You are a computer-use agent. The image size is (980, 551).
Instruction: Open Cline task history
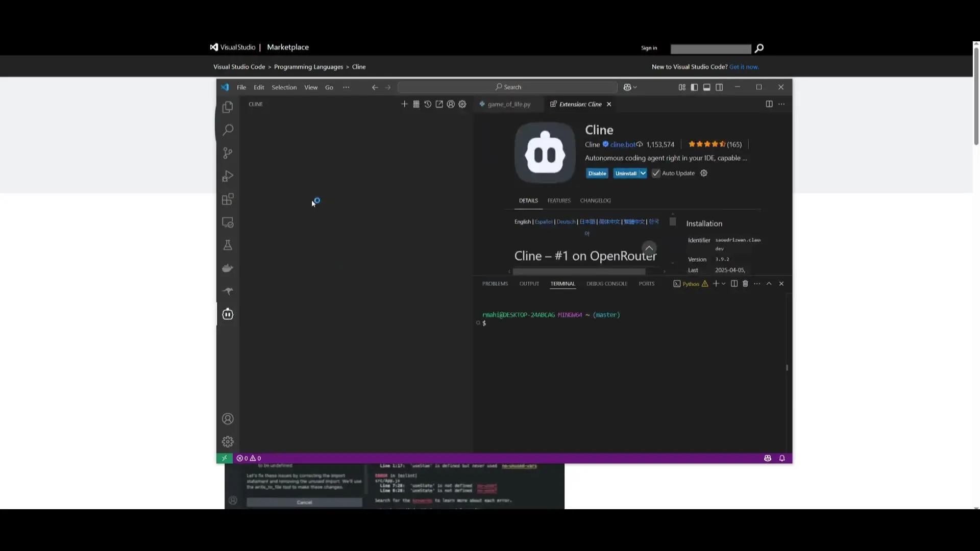pos(428,104)
